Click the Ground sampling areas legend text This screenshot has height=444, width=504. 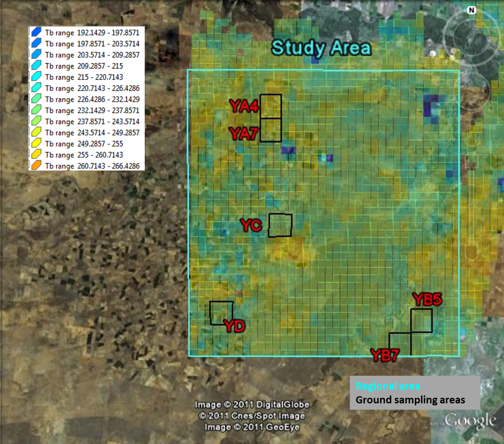[x=410, y=400]
